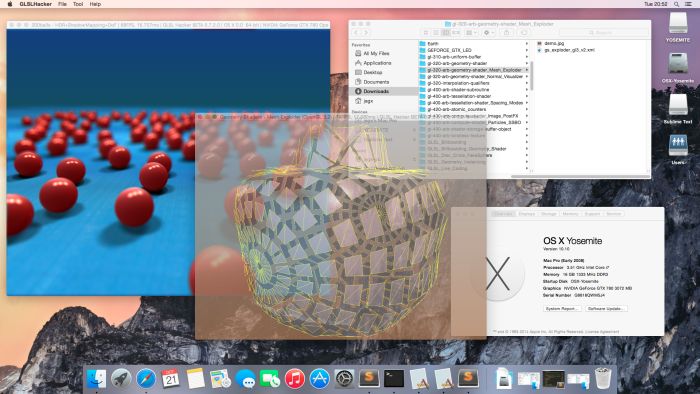This screenshot has height=394, width=700.
Task: Expand gl-400-arb-shader-subroutine folder arrow
Action: click(526, 90)
